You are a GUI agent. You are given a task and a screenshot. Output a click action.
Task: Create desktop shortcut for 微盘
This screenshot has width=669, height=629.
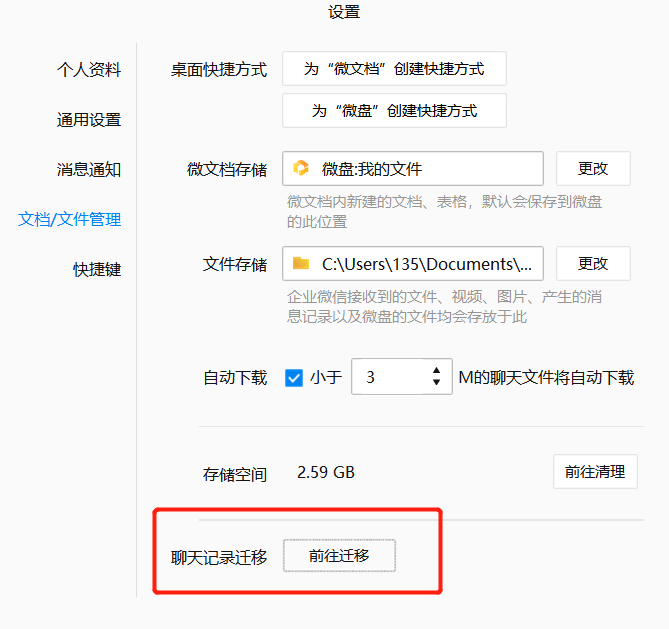pyautogui.click(x=394, y=111)
